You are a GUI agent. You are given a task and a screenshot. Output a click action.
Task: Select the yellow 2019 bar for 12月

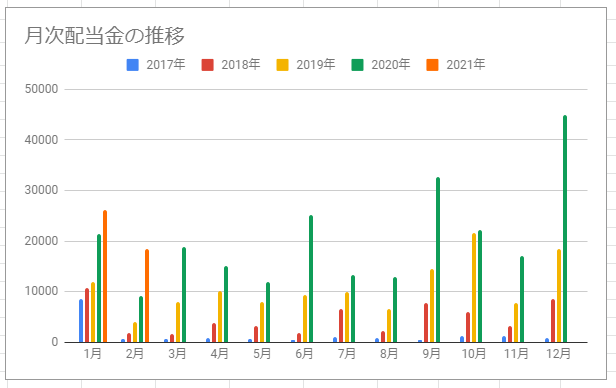coord(559,295)
